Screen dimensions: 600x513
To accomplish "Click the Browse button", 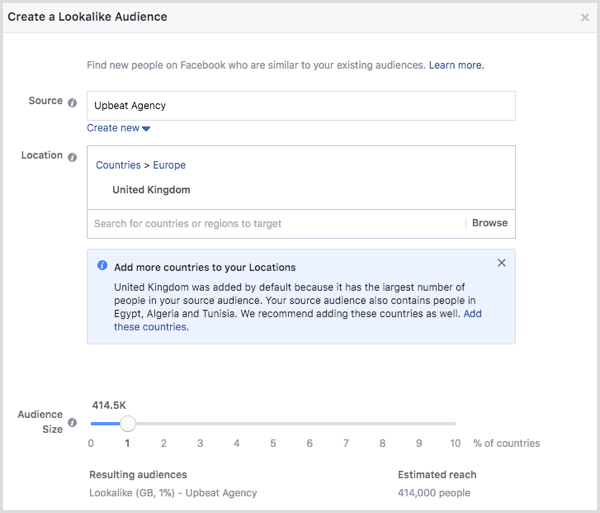I will [x=489, y=223].
